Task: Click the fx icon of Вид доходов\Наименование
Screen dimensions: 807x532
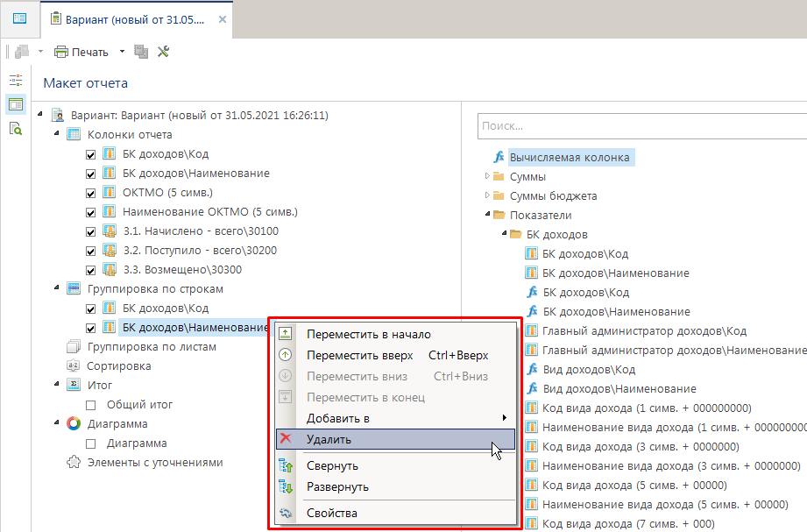Action: pyautogui.click(x=532, y=388)
